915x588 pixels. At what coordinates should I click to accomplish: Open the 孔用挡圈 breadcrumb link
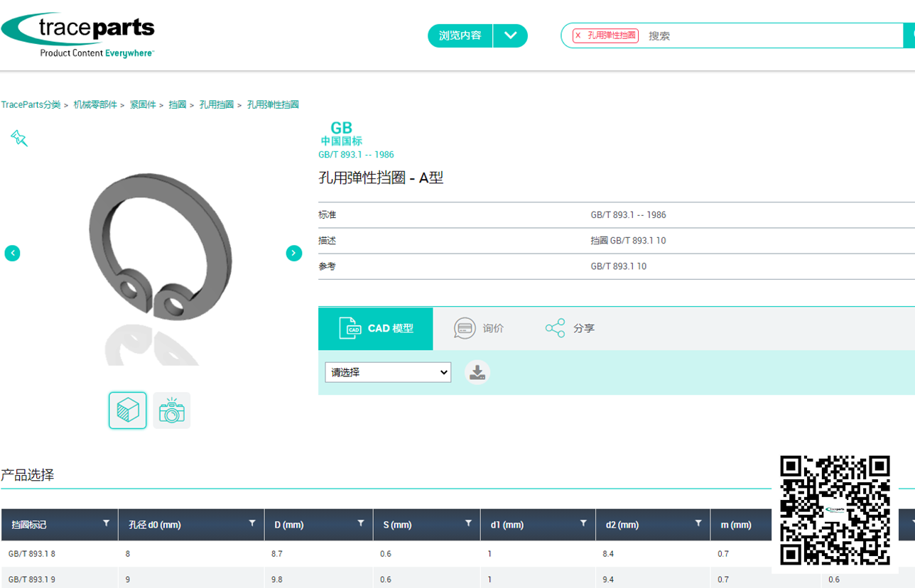(x=217, y=104)
